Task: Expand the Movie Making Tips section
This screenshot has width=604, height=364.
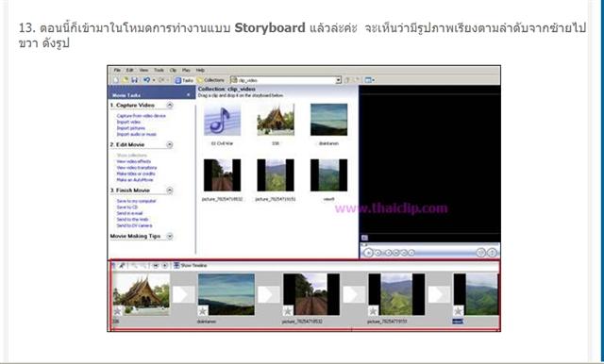Action: (170, 236)
